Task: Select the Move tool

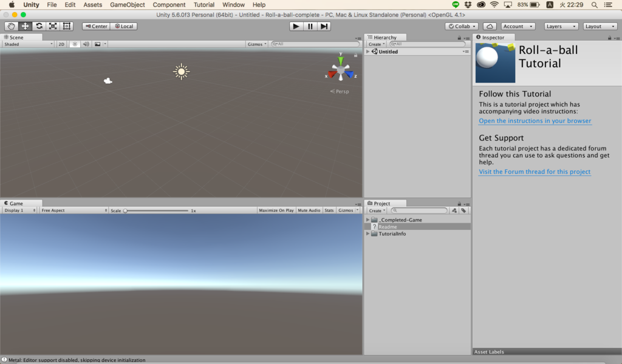Action: (x=25, y=26)
